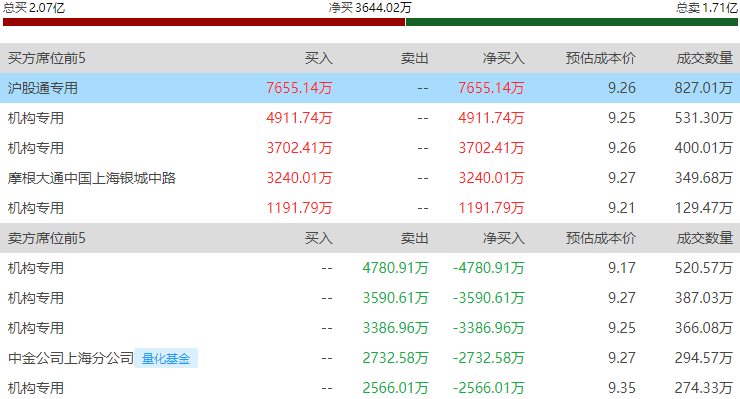This screenshot has width=740, height=399.
Task: Select seller row with 2566.01万 sold
Action: [370, 388]
